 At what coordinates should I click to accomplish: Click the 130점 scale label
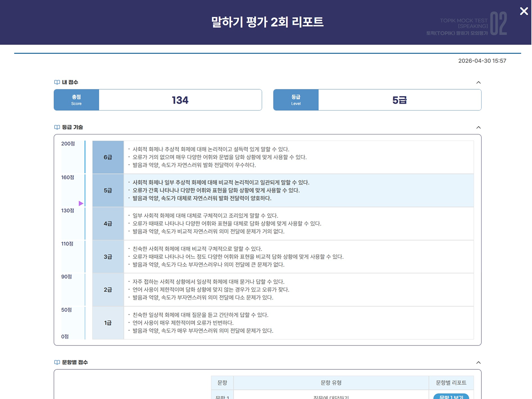point(68,211)
